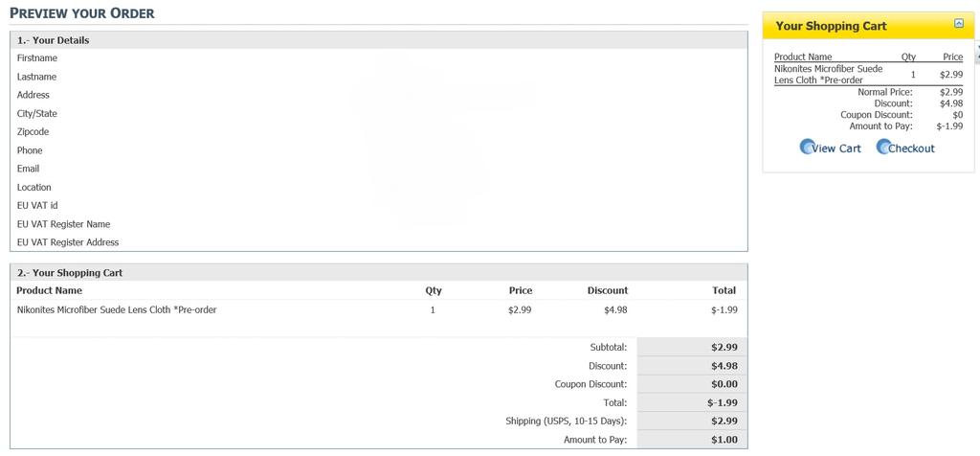Click the yellow Your Shopping Cart panel title
The width and height of the screenshot is (980, 456).
(x=831, y=26)
